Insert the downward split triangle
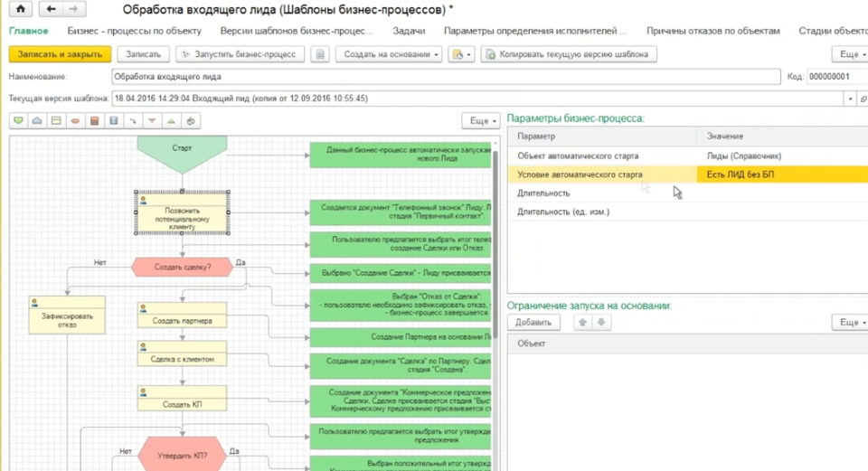Image resolution: width=868 pixels, height=471 pixels. click(152, 120)
